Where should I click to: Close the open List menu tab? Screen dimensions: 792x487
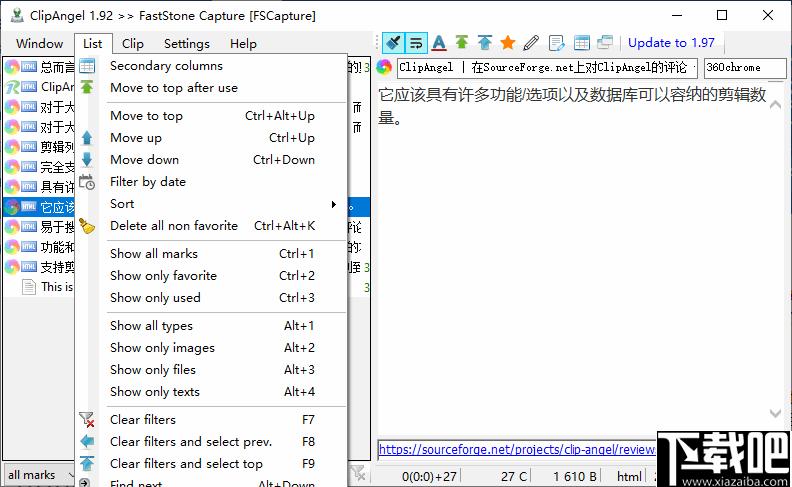(92, 43)
